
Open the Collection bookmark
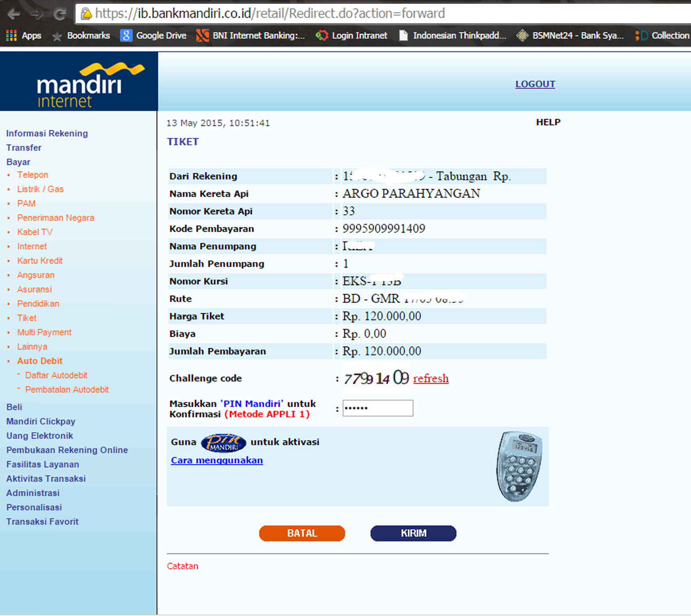click(x=662, y=36)
